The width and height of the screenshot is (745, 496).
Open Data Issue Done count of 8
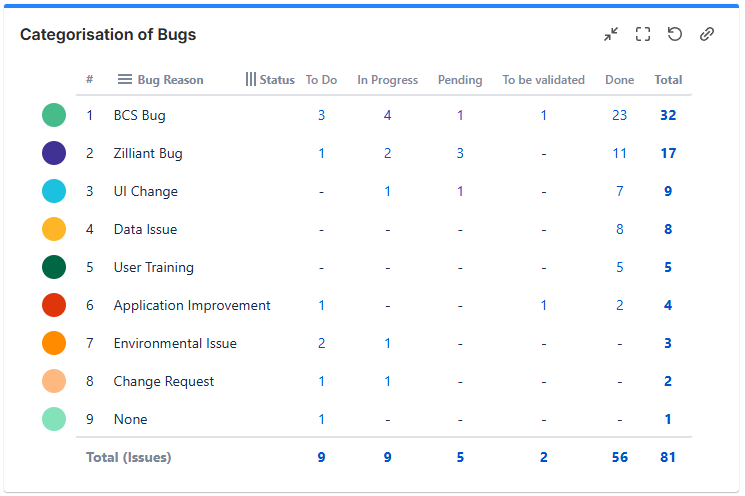pos(619,229)
